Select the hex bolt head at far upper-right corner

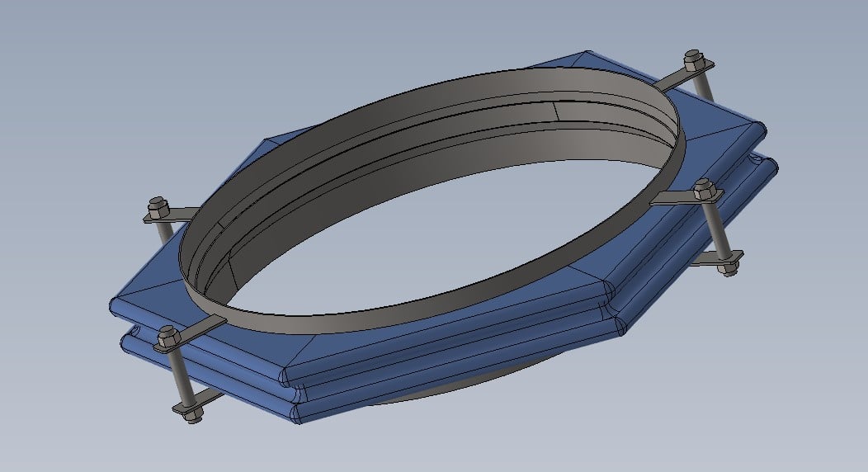[692, 59]
